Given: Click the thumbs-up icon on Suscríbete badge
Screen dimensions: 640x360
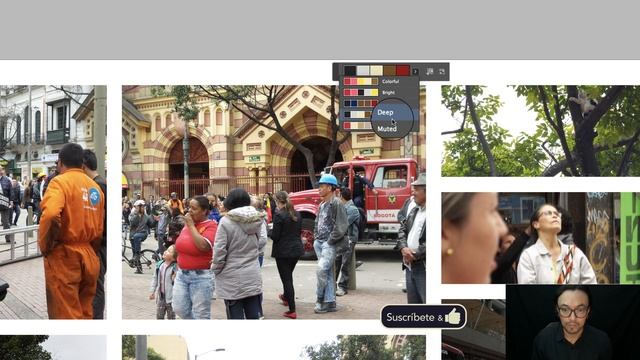Looking at the screenshot, I should (453, 316).
